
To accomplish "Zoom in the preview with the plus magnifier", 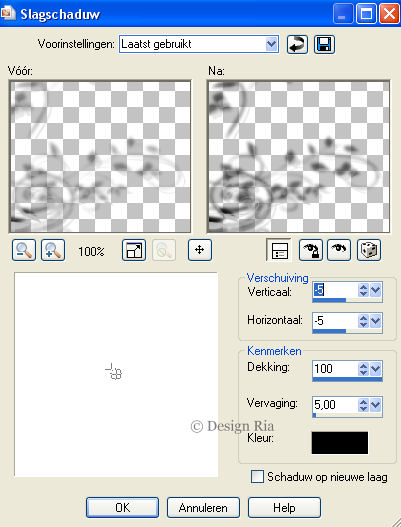I will coord(53,250).
